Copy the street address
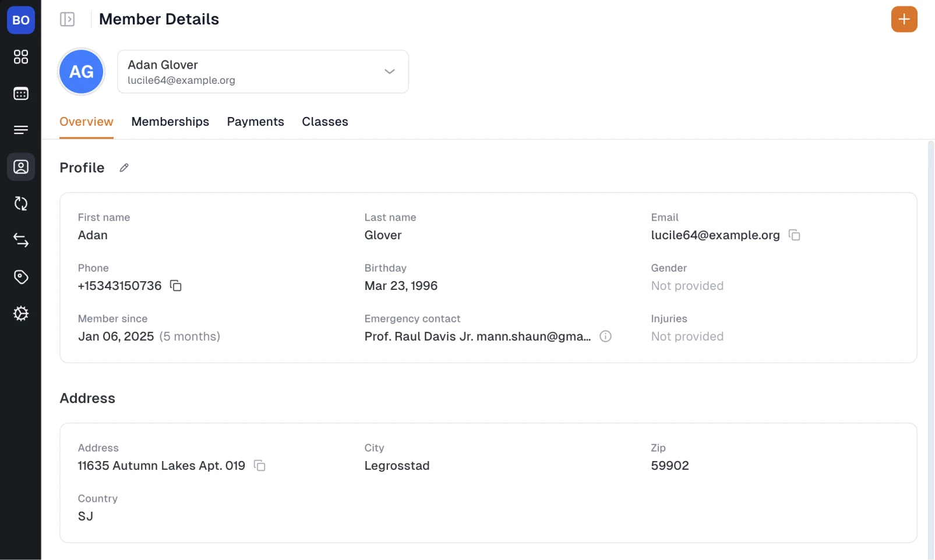Screen dimensions: 935x560 259,466
